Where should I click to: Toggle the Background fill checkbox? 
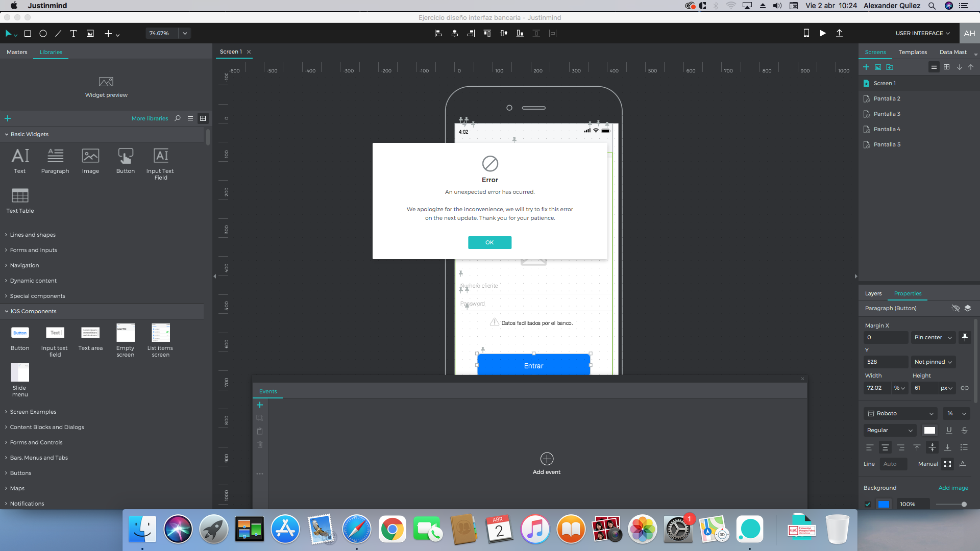coord(868,504)
